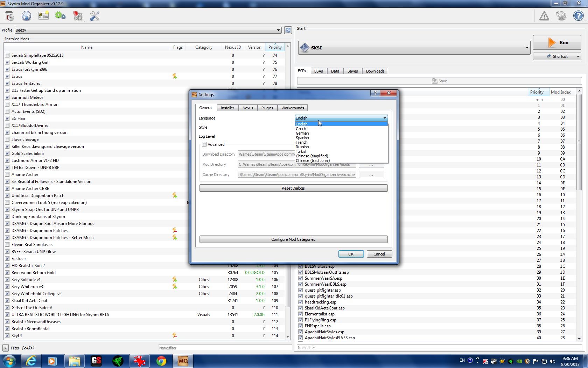Open the Nexus globe browser icon
This screenshot has width=588, height=368.
click(x=26, y=16)
